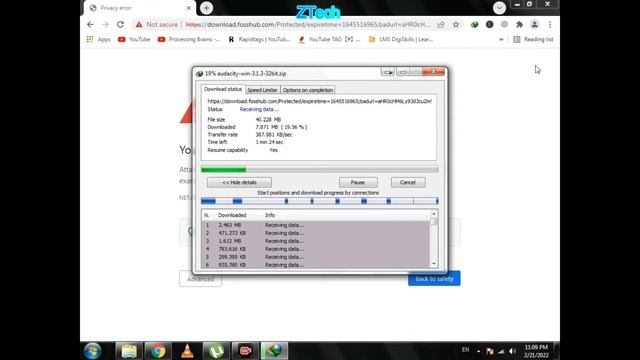Screen dimensions: 640x360
Task: Open File Explorer from the taskbar
Action: pyautogui.click(x=129, y=351)
